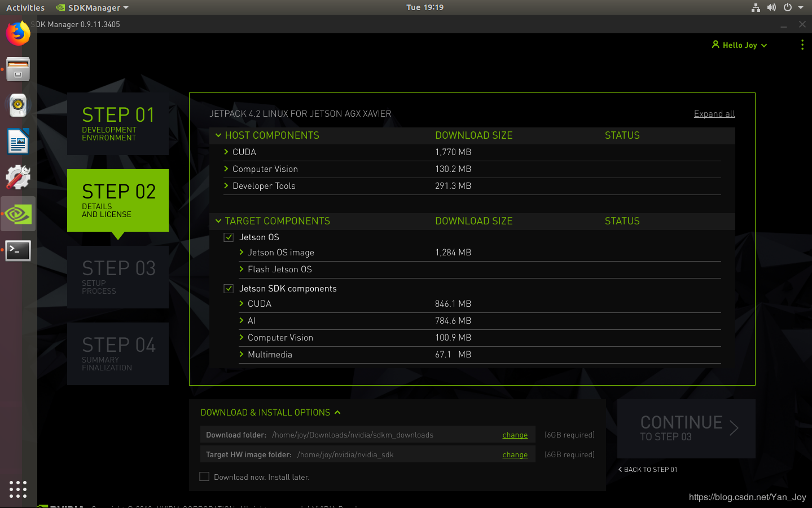
Task: Open the Files manager dock icon
Action: click(18, 69)
